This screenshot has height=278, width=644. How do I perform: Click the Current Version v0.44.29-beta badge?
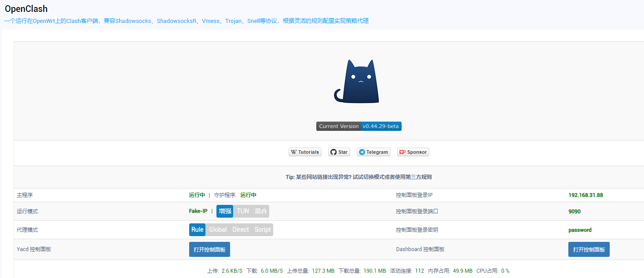click(359, 126)
